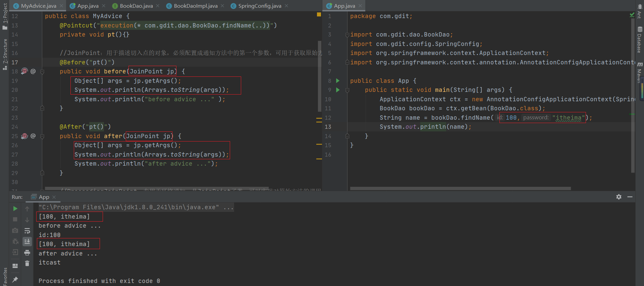Image resolution: width=644 pixels, height=286 pixels.
Task: Click left editor vertical scrollbar
Action: coord(319,76)
